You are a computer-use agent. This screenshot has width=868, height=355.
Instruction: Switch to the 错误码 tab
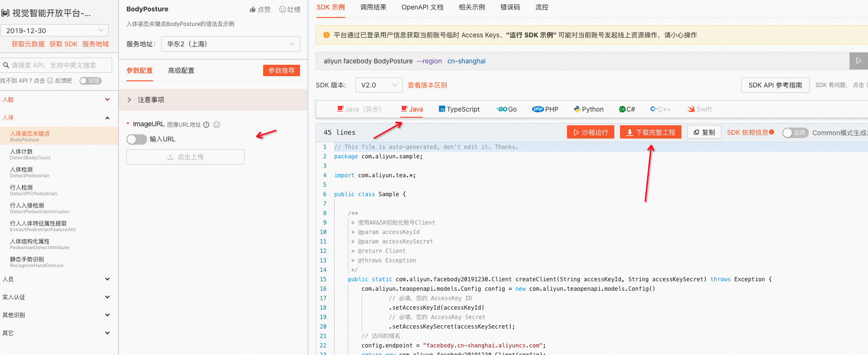(x=510, y=7)
